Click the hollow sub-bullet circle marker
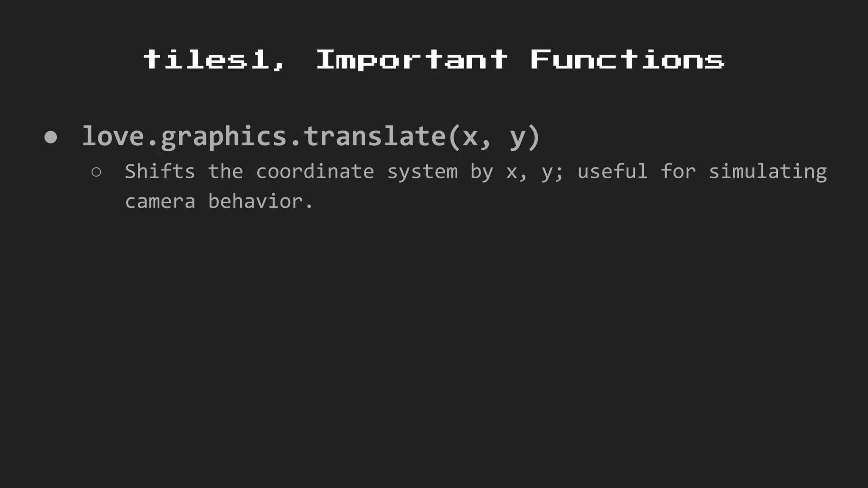The height and width of the screenshot is (488, 868). pos(96,172)
